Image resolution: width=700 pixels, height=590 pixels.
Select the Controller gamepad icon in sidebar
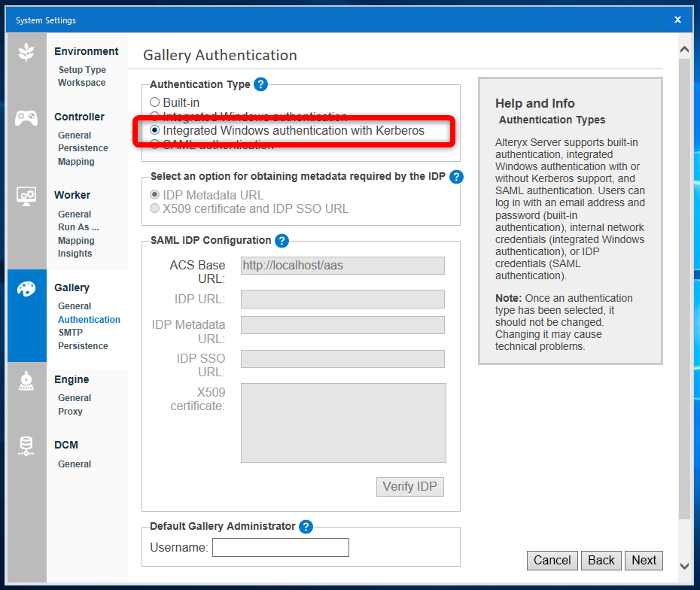26,117
